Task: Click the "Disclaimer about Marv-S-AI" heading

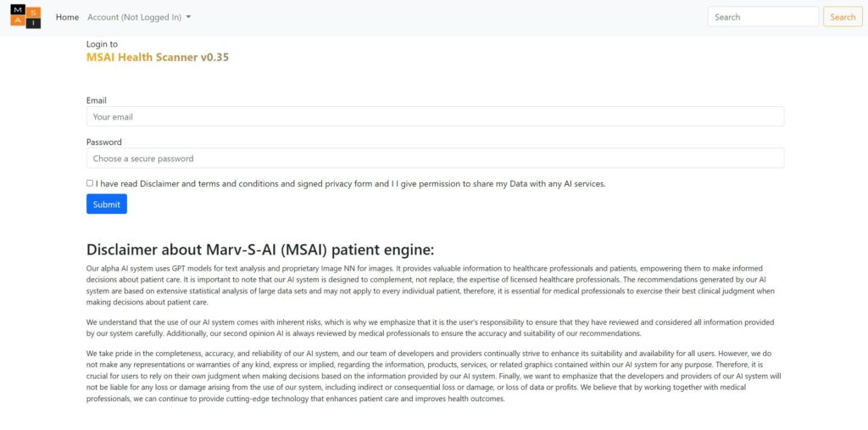Action: [x=260, y=249]
